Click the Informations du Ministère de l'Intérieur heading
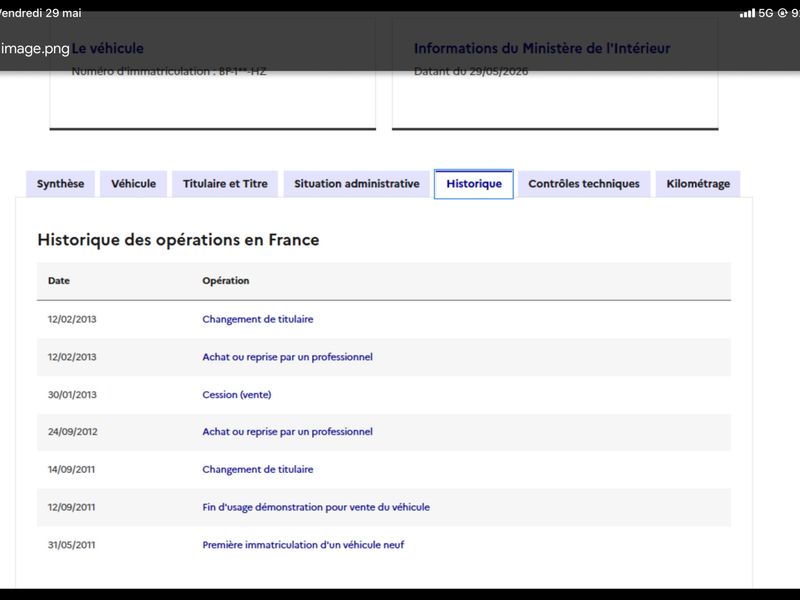The image size is (800, 600). 542,48
